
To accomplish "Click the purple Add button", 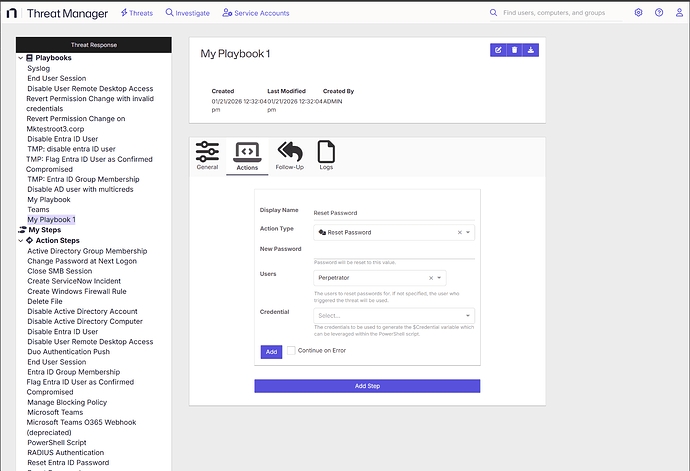I will pos(271,351).
